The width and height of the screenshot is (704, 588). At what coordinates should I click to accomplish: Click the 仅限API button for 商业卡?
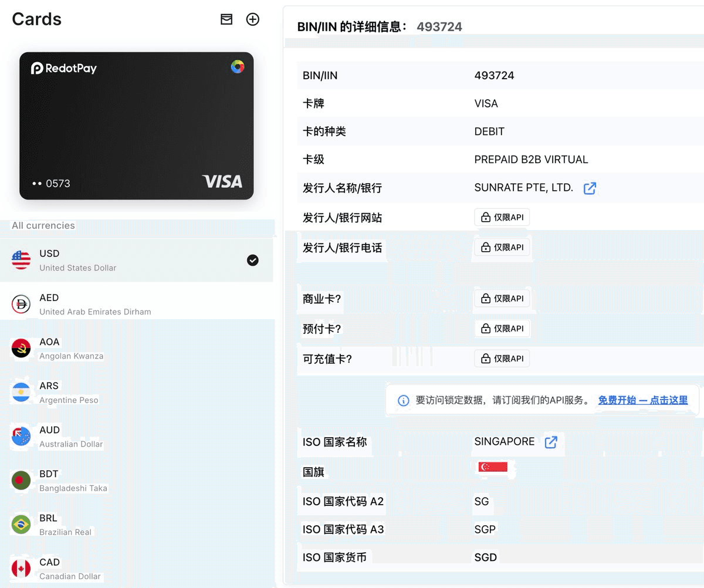502,299
